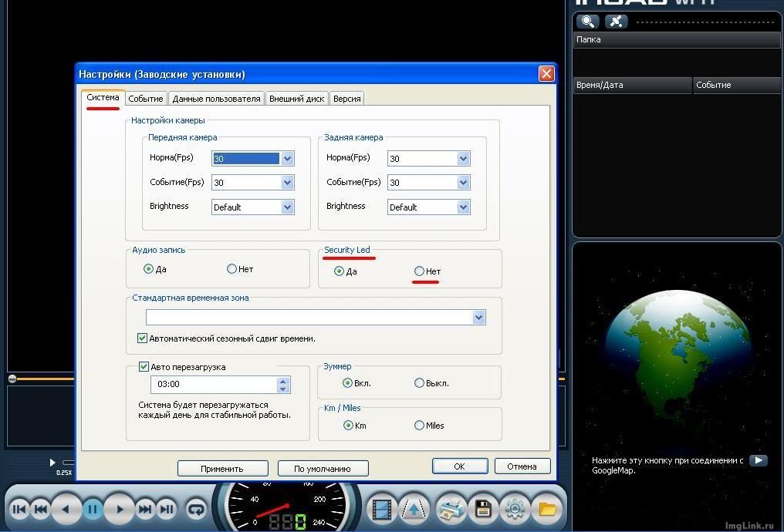Click the 0.25X speed play arrow
Viewport: 784px width, 532px height.
tap(52, 463)
